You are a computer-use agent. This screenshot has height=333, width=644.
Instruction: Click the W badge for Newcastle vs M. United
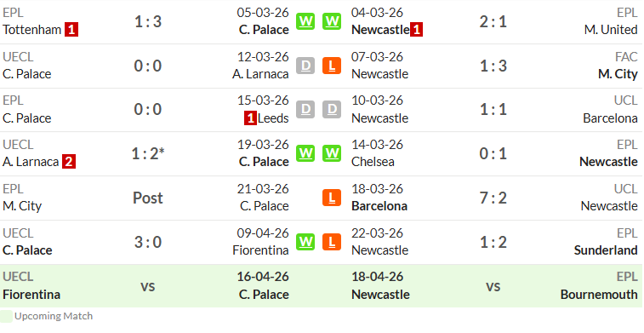[x=332, y=21]
